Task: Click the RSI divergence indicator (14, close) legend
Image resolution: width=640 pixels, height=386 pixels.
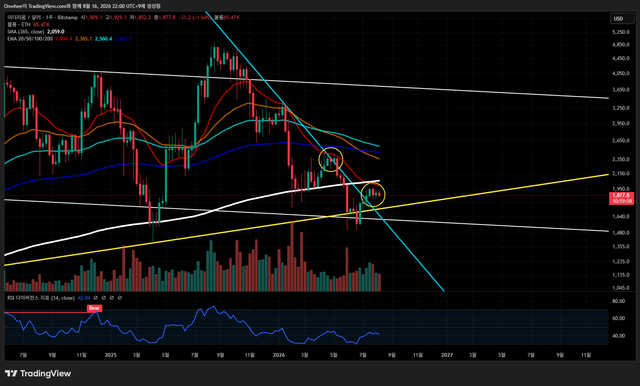Action: point(41,298)
